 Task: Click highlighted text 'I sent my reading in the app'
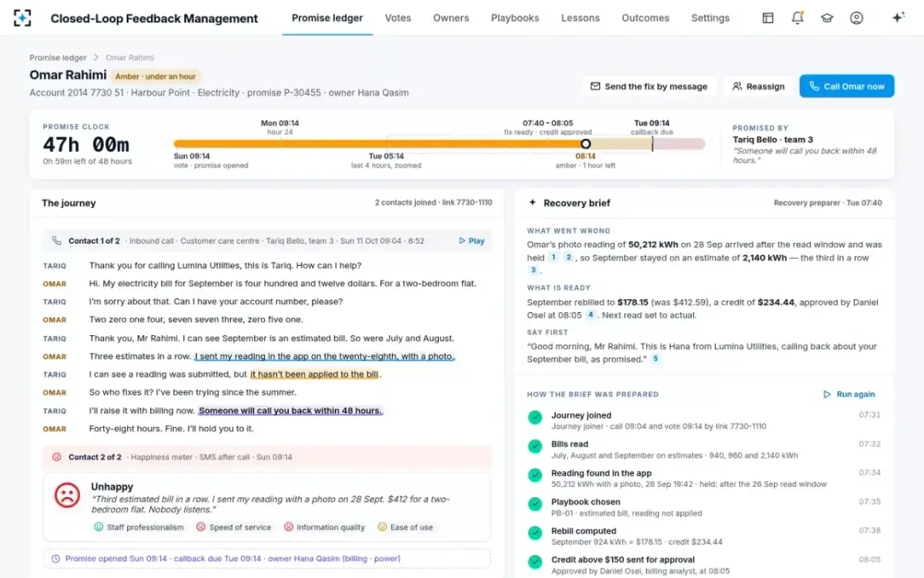324,356
